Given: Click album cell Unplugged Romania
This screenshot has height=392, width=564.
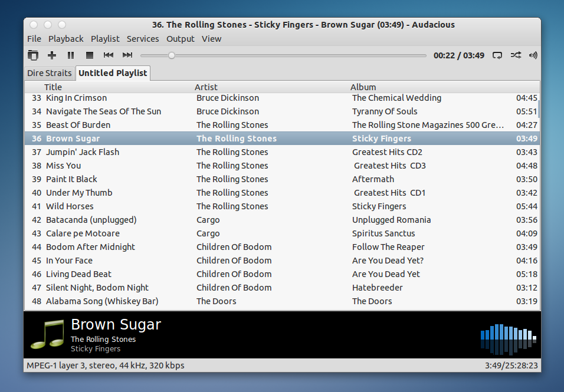Looking at the screenshot, I should tap(391, 220).
